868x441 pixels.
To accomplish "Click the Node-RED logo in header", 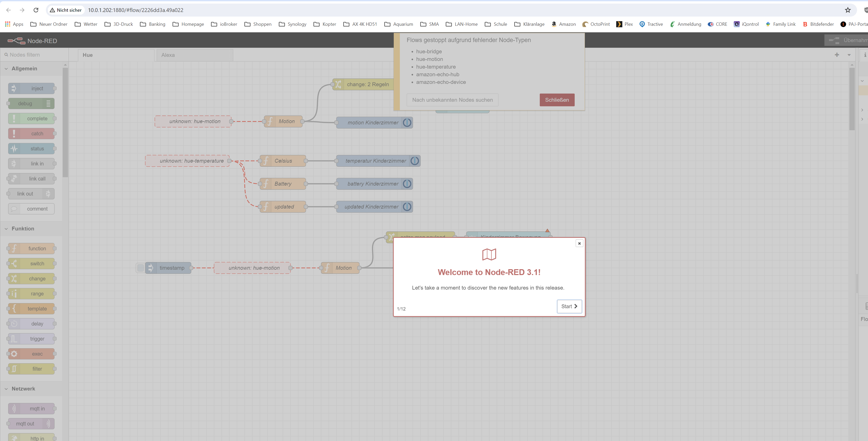I will pyautogui.click(x=32, y=41).
